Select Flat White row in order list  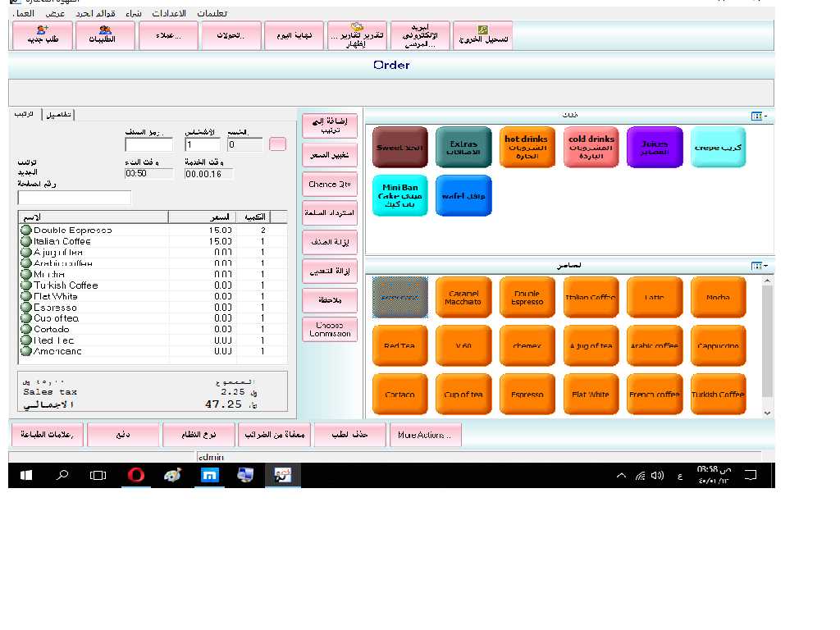pos(153,296)
